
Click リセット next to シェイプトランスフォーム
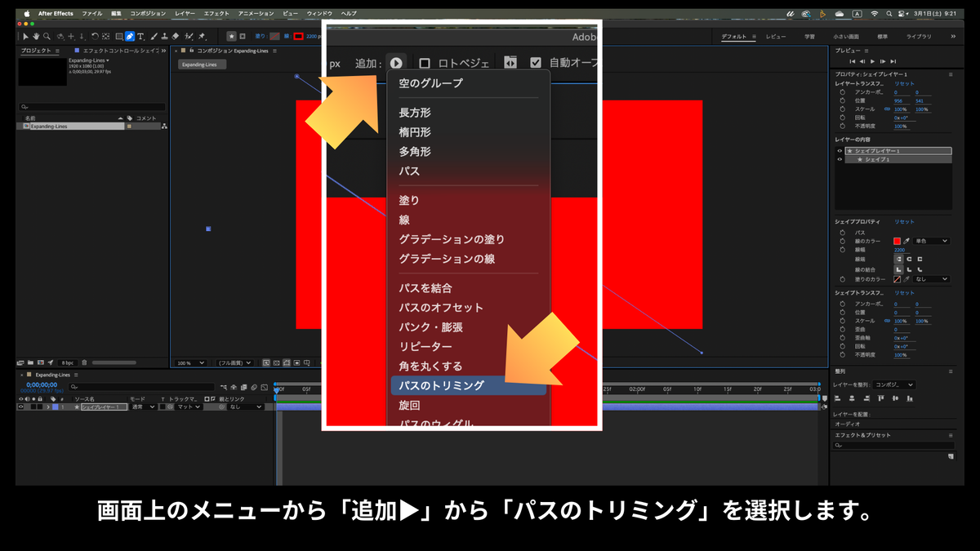[x=904, y=292]
